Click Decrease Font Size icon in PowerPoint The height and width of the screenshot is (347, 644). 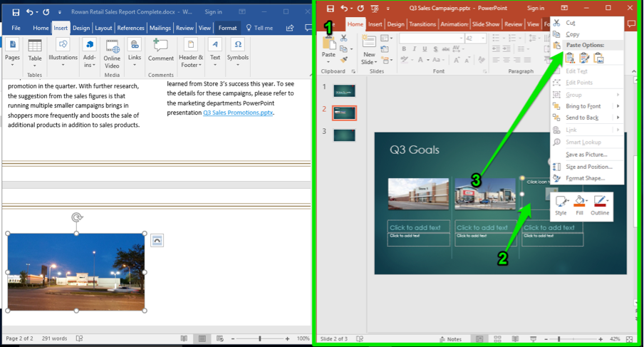(x=467, y=60)
